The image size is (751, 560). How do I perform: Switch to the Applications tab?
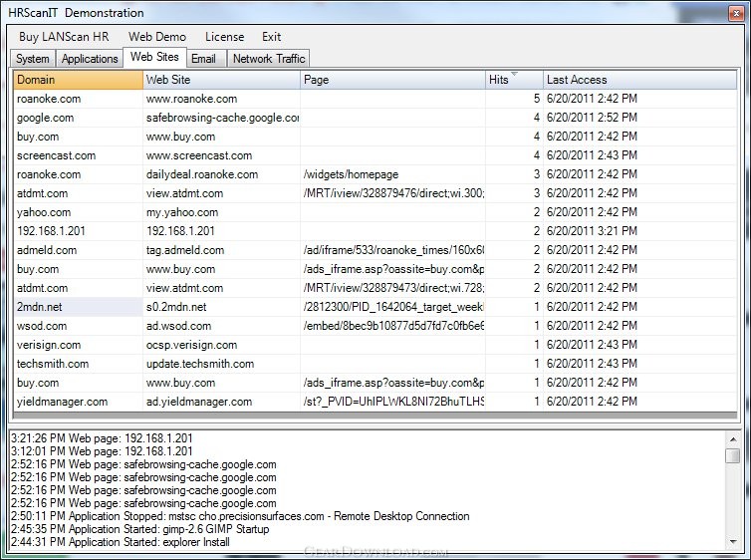[x=90, y=59]
